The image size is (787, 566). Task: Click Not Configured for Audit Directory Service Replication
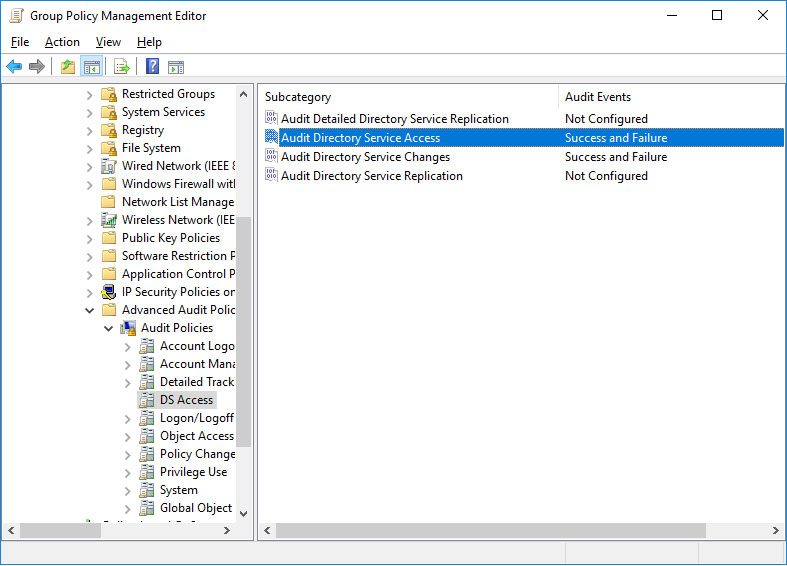606,176
